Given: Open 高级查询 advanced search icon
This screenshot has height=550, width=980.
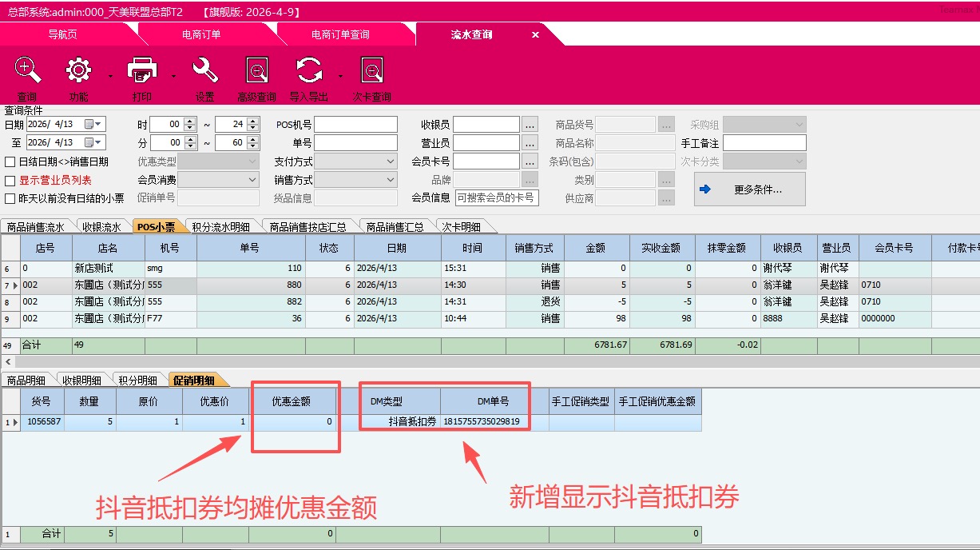Looking at the screenshot, I should [x=257, y=71].
